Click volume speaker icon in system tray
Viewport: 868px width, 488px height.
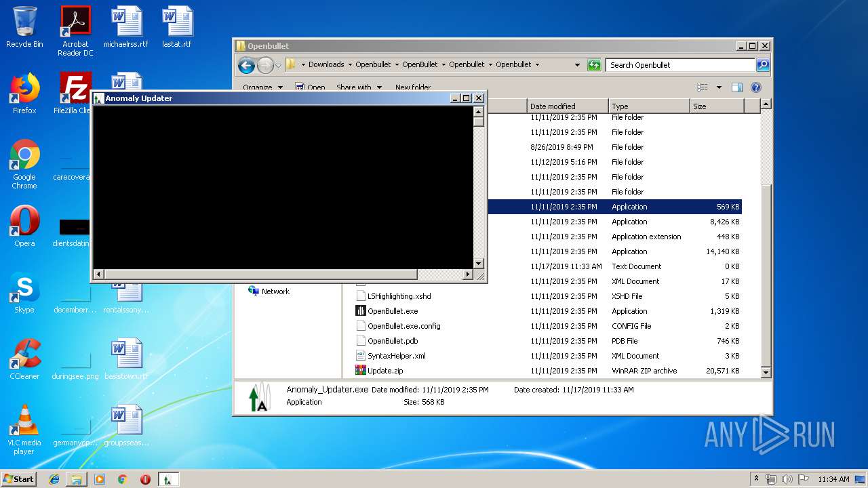[787, 479]
